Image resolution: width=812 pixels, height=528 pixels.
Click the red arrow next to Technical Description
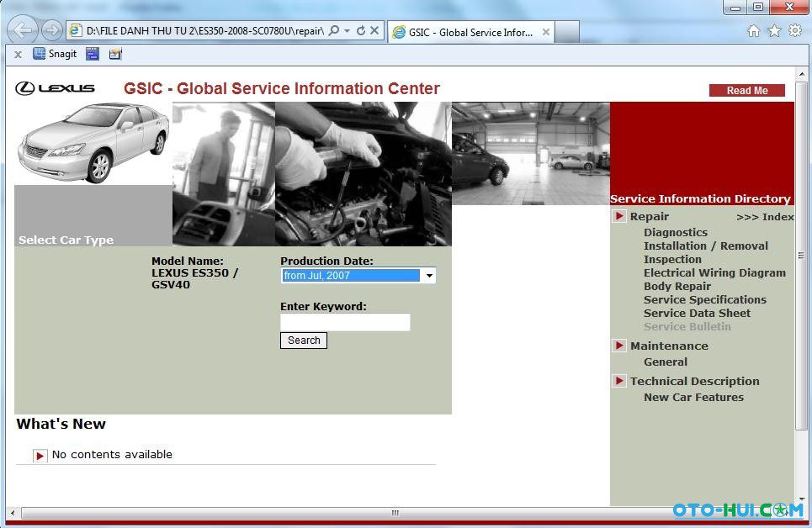click(x=618, y=381)
